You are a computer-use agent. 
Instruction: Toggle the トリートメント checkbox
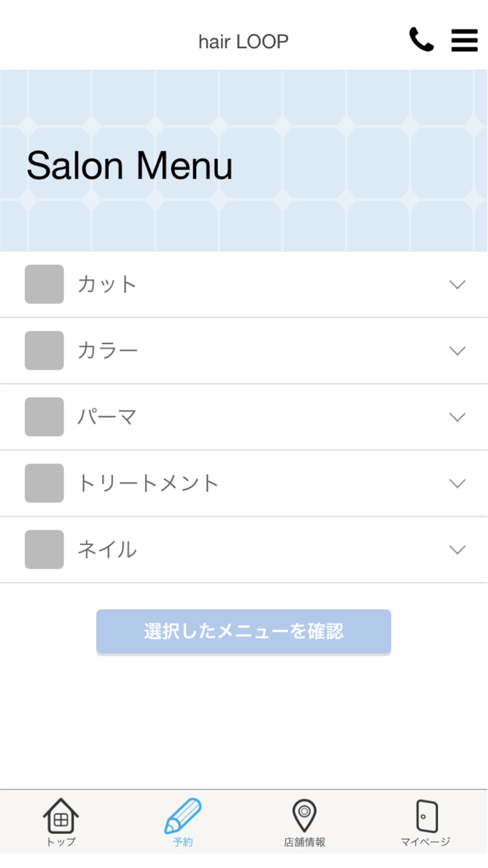click(45, 483)
